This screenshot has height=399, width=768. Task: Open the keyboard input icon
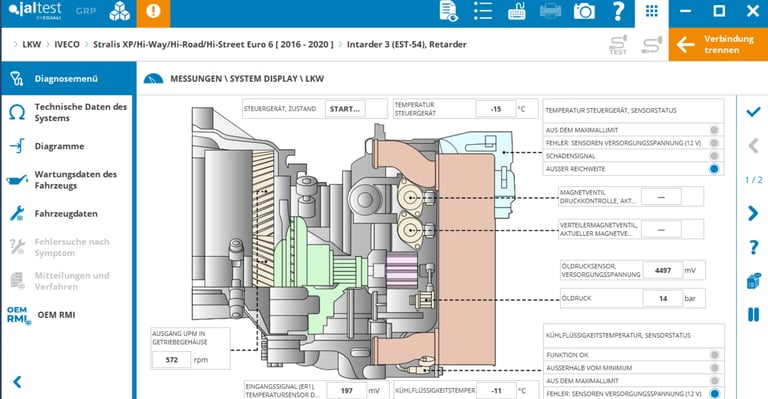(x=517, y=11)
